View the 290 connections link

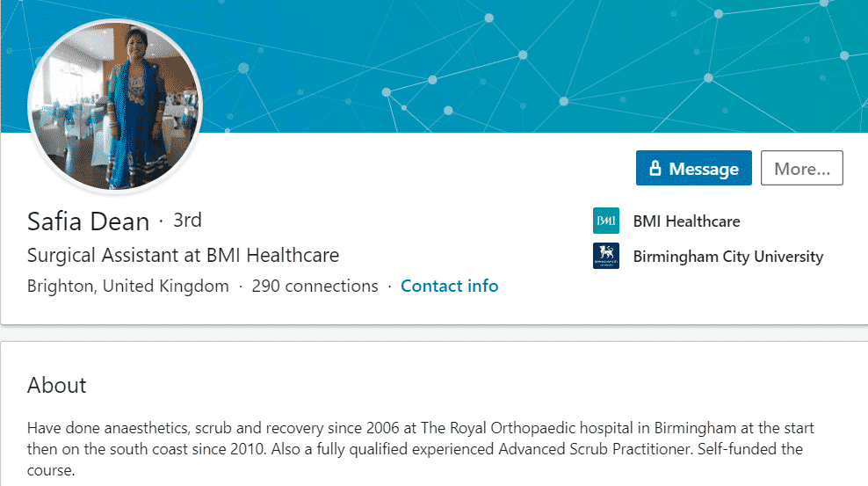pyautogui.click(x=315, y=287)
